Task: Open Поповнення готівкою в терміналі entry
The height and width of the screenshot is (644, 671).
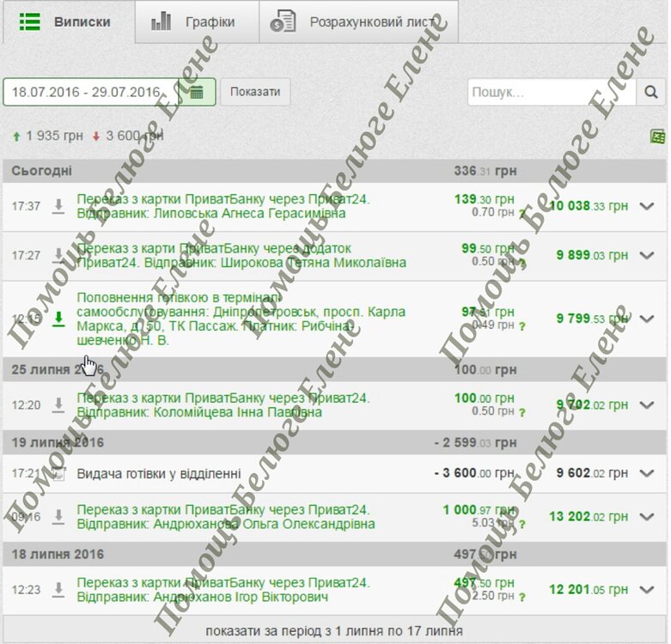Action: [x=241, y=319]
